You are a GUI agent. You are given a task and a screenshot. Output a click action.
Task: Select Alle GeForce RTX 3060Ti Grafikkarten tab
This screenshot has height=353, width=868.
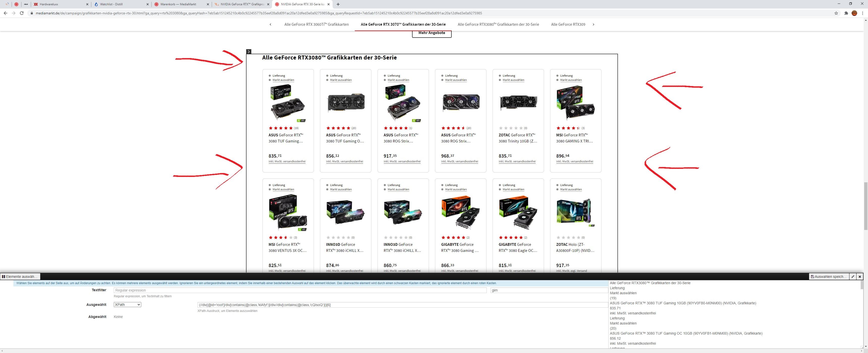[316, 24]
